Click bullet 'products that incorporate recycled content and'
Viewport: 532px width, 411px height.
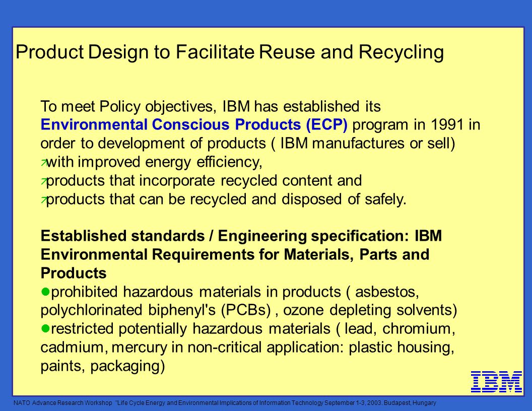click(x=204, y=180)
